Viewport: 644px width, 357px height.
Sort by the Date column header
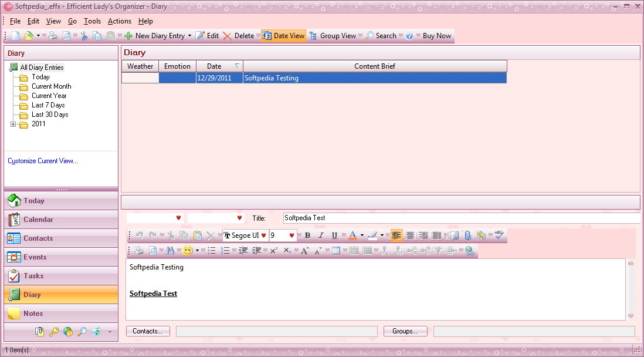(x=219, y=66)
